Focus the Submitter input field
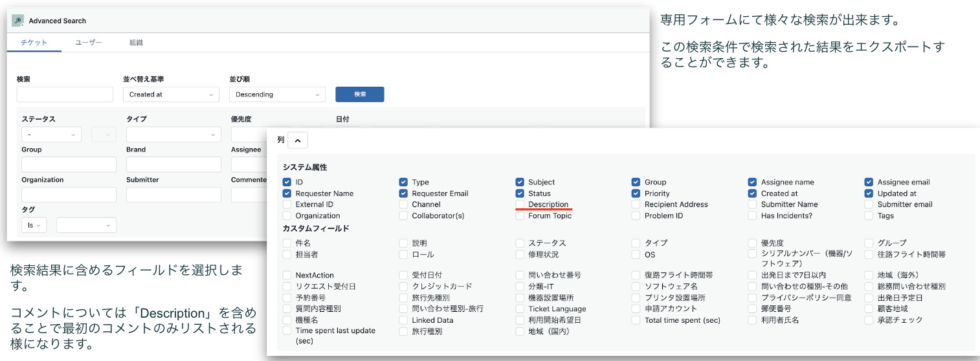 pyautogui.click(x=173, y=195)
